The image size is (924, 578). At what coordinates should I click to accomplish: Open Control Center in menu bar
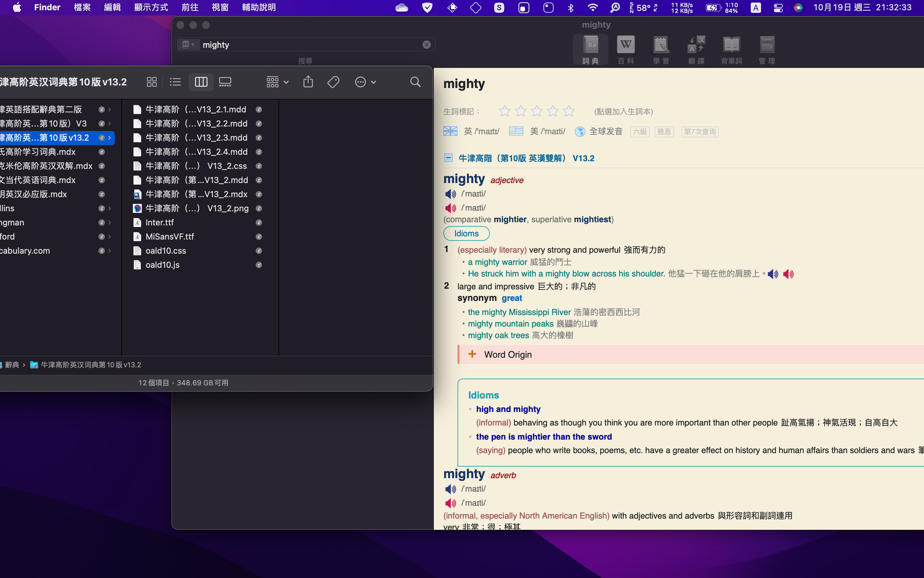coord(778,8)
